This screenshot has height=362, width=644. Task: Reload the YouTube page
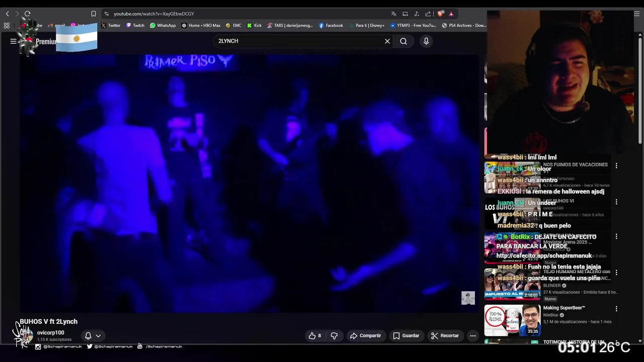click(27, 14)
